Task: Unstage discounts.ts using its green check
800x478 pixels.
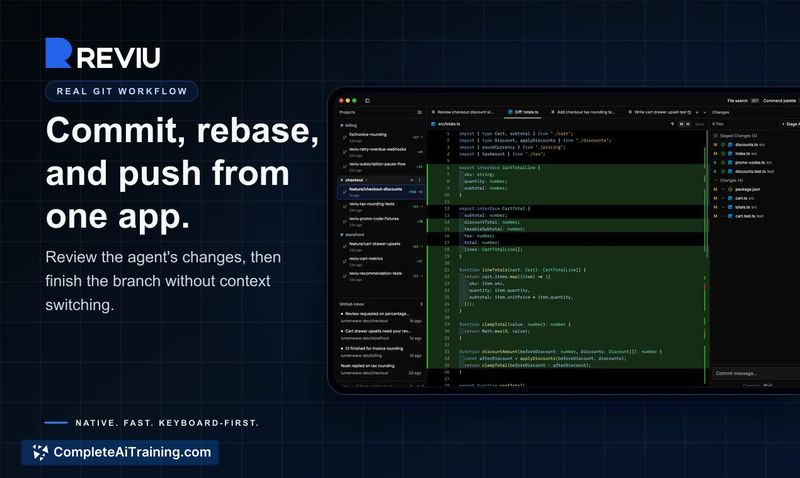Action: pyautogui.click(x=723, y=145)
